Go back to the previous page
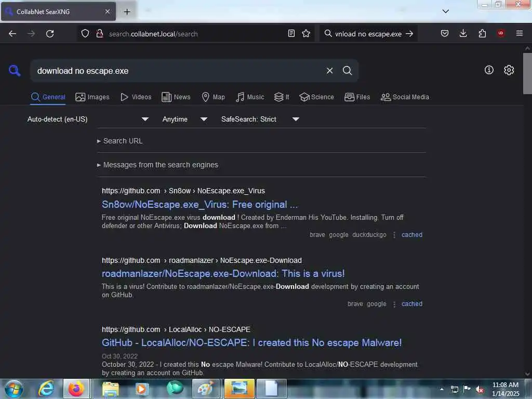The width and height of the screenshot is (532, 399). click(x=12, y=34)
